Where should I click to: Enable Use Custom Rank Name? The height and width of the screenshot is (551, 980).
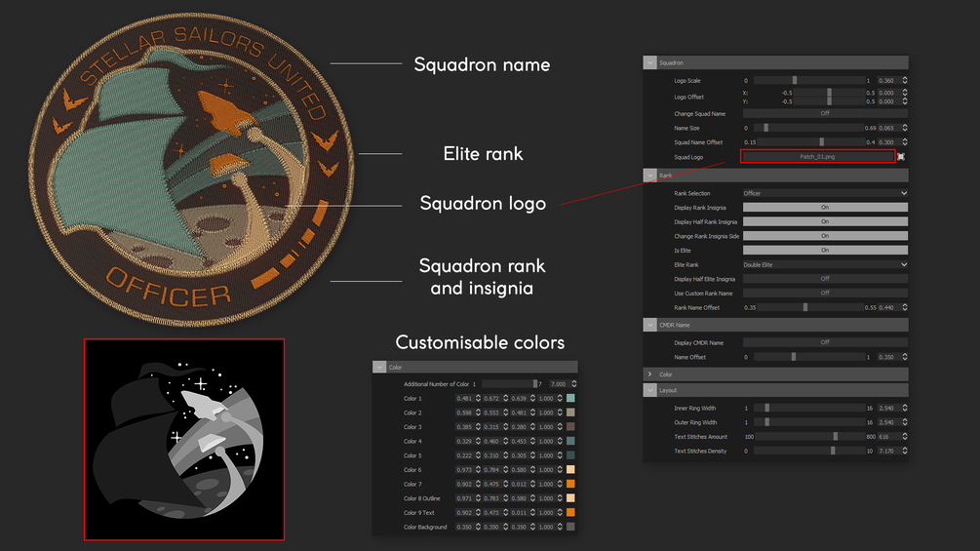coord(825,293)
